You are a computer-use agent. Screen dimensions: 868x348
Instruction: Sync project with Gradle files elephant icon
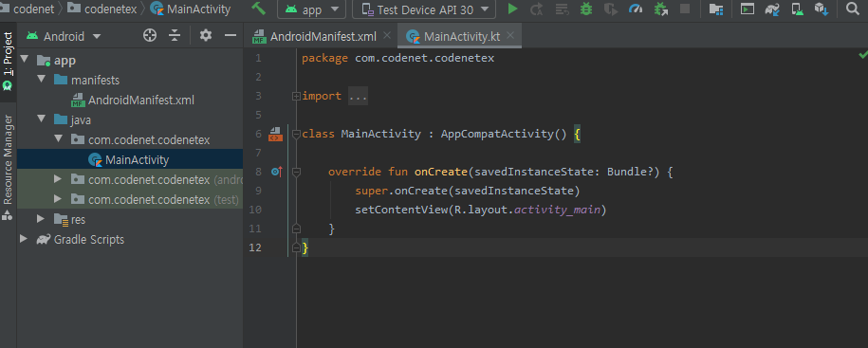point(772,9)
